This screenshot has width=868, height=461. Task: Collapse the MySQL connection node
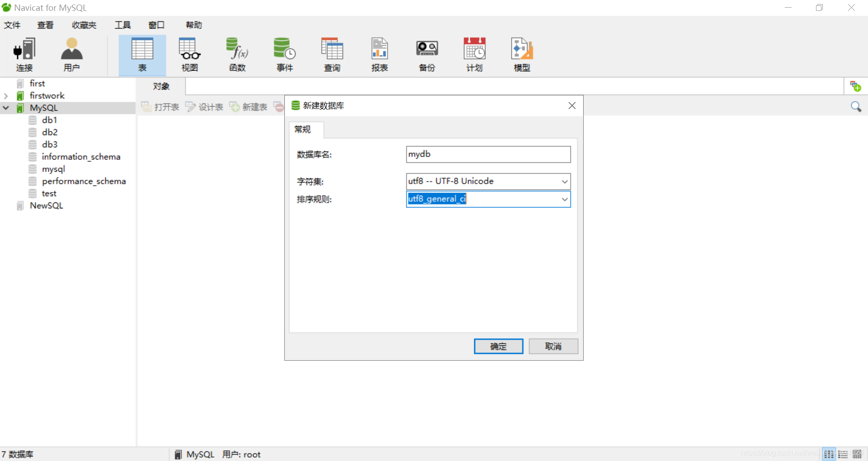pos(6,108)
